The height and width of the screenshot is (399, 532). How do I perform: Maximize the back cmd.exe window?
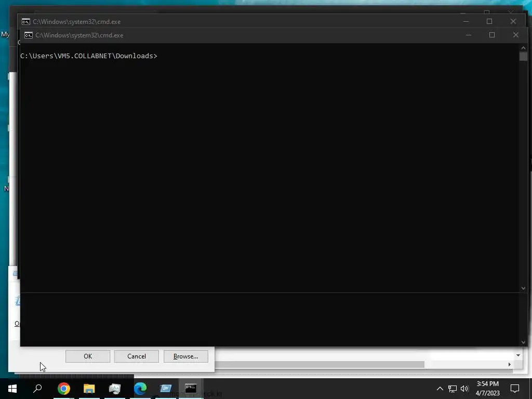(x=489, y=21)
